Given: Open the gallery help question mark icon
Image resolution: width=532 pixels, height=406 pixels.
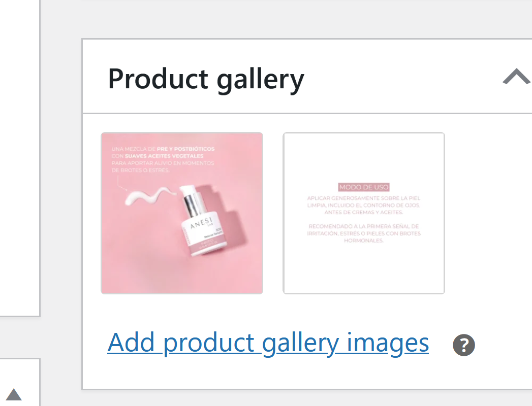Looking at the screenshot, I should [464, 345].
